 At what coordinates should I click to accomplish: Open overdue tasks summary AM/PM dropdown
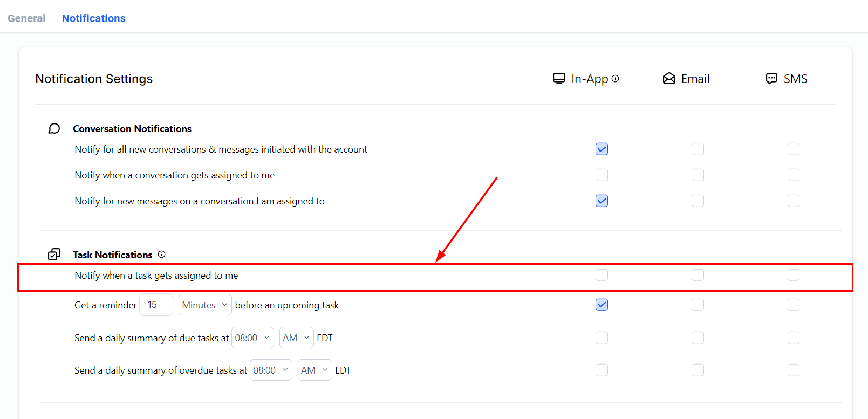pos(315,370)
